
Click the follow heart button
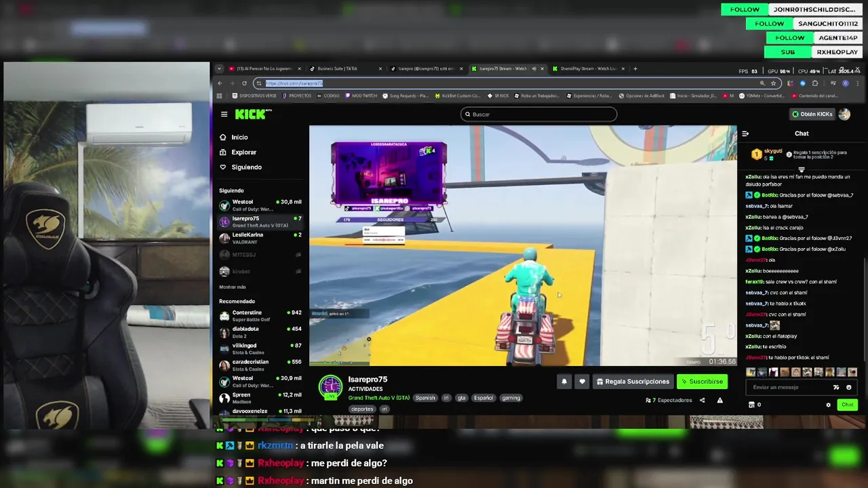click(582, 382)
